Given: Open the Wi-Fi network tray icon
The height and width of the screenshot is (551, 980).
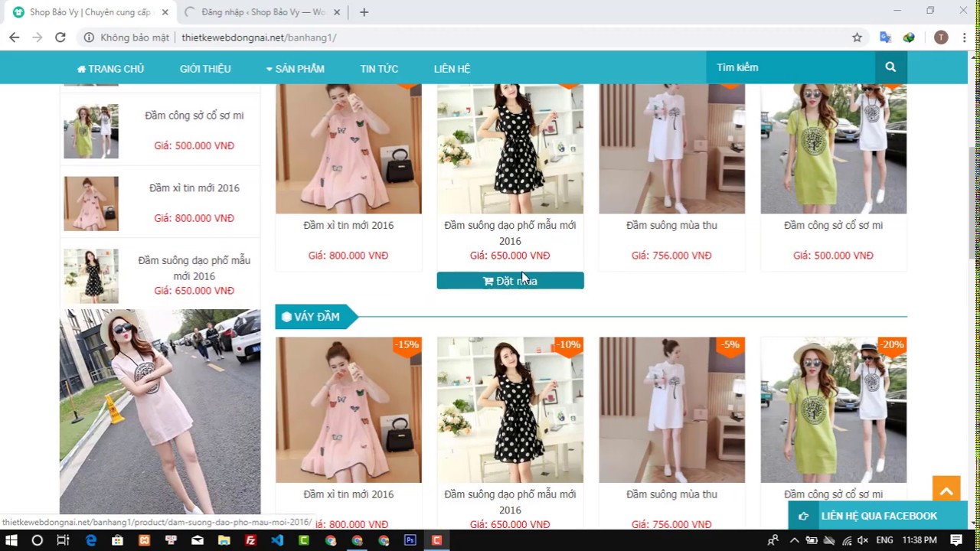Looking at the screenshot, I should pos(847,540).
